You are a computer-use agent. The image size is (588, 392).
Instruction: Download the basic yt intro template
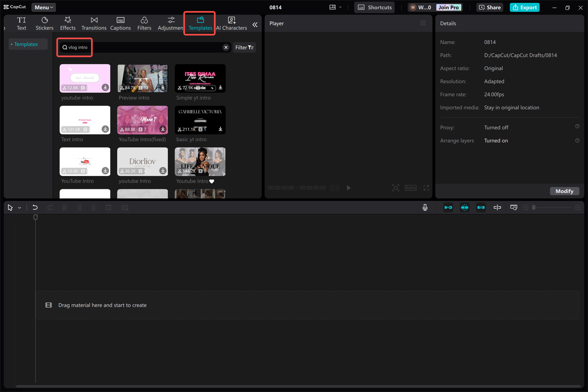point(220,129)
